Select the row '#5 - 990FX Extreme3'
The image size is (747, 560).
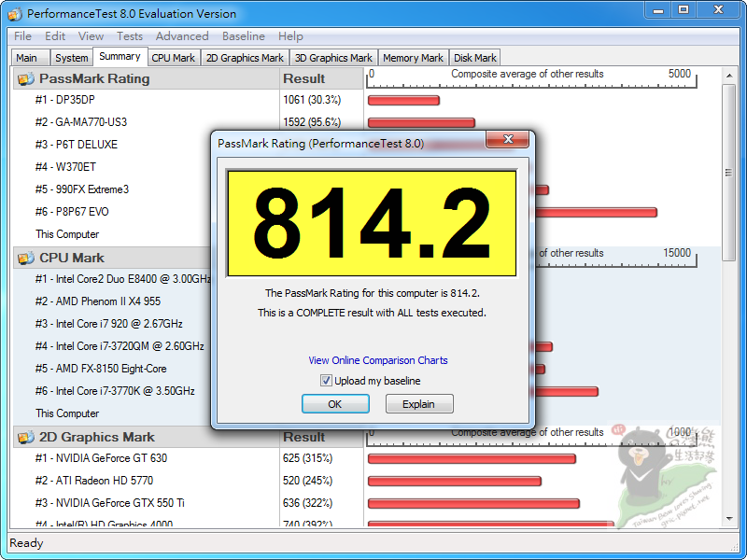point(82,189)
